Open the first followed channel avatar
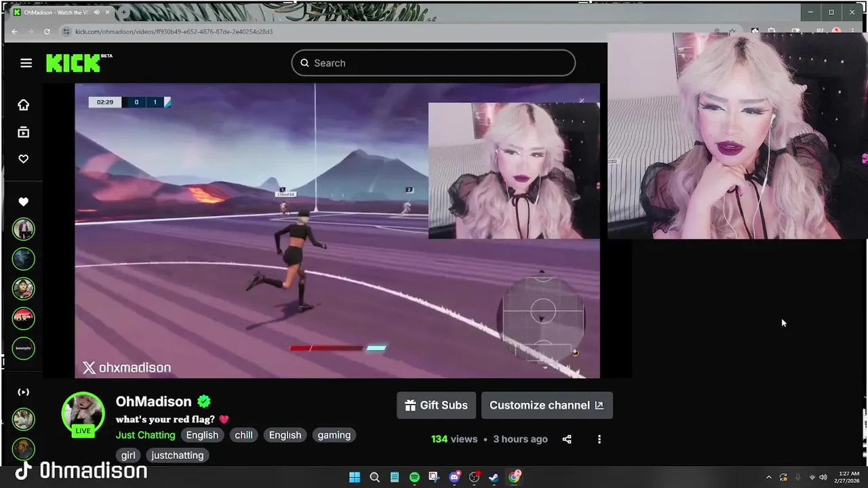Image resolution: width=868 pixels, height=488 pixels. pyautogui.click(x=24, y=229)
